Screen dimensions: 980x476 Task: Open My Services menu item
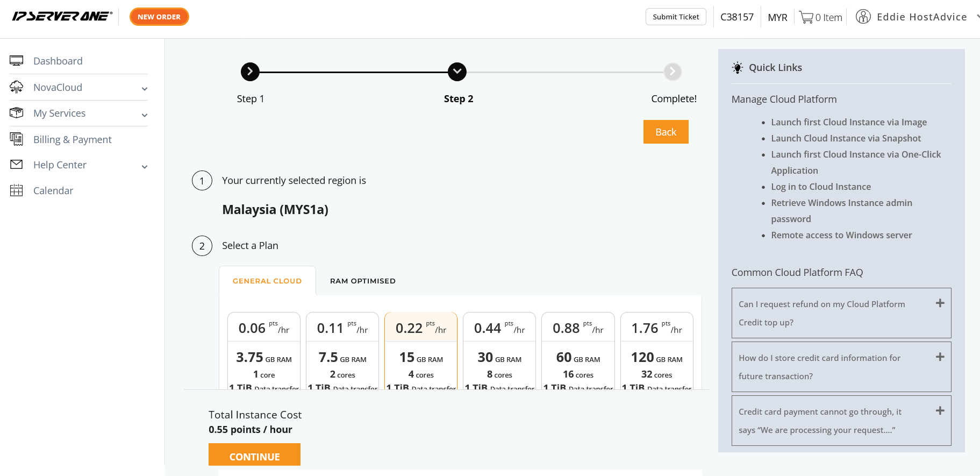click(x=60, y=113)
